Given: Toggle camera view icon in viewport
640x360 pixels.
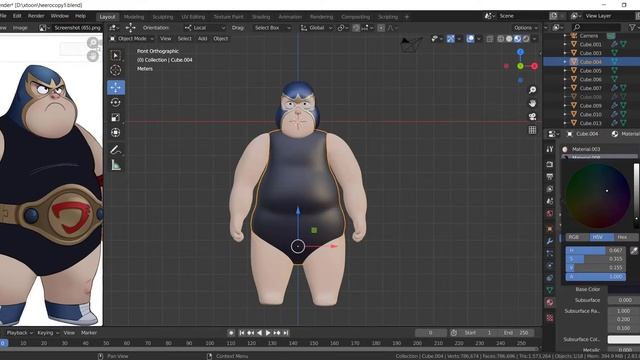Looking at the screenshot, I should [532, 117].
